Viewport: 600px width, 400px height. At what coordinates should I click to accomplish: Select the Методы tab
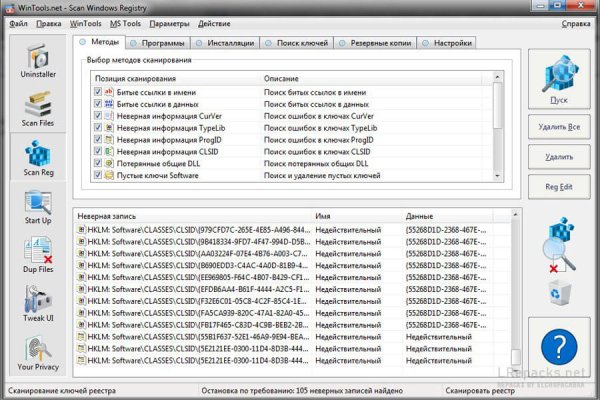(x=99, y=42)
